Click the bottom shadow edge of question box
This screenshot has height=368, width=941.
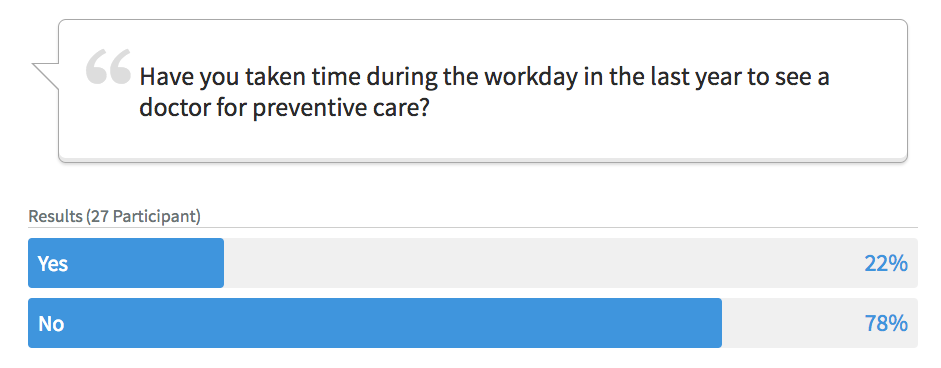(x=483, y=160)
